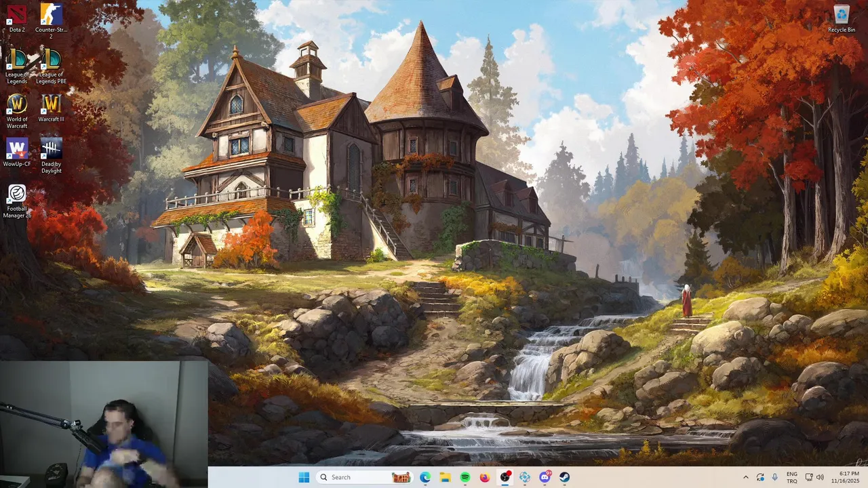Select the WowUp-CF shortcut
This screenshot has height=488, width=868.
[17, 152]
